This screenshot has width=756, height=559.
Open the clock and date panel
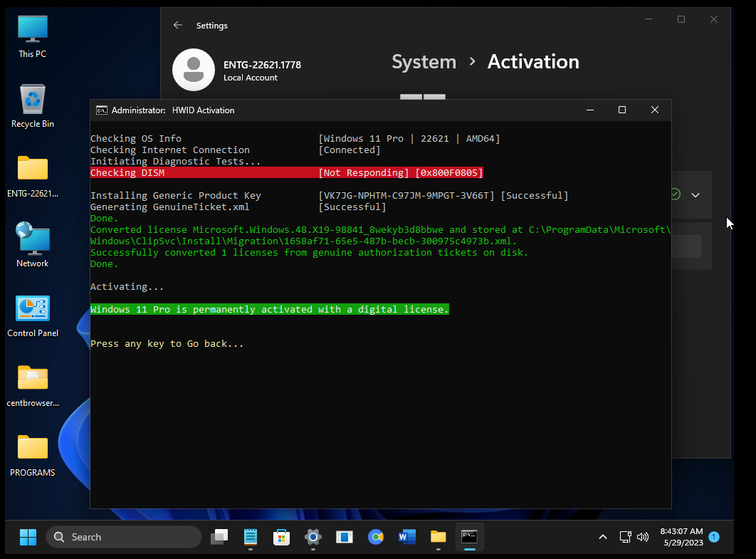(681, 537)
